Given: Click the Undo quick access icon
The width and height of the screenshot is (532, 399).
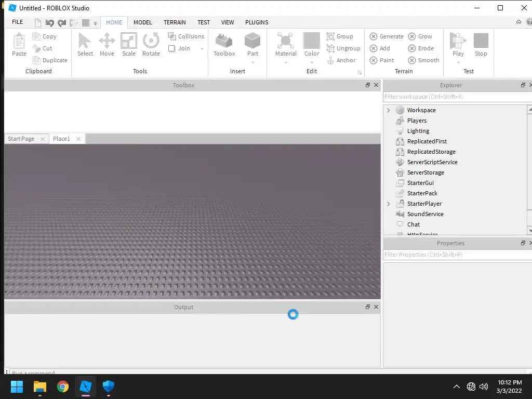Looking at the screenshot, I should point(49,23).
